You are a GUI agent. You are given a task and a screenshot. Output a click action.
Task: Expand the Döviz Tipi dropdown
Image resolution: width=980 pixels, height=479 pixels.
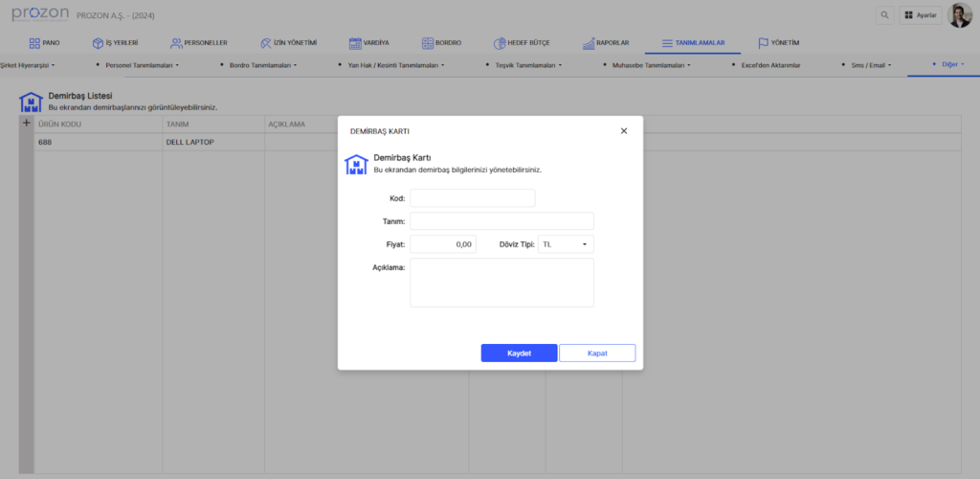click(566, 244)
